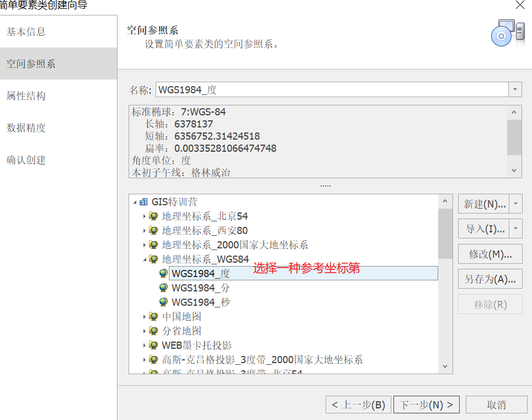Click the globe icon beside 分省地图
This screenshot has width=532, height=420.
(x=154, y=331)
